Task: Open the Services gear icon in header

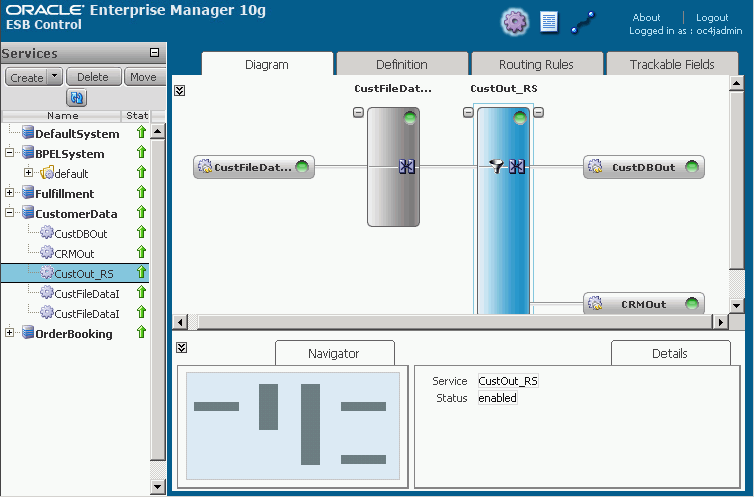Action: point(515,22)
